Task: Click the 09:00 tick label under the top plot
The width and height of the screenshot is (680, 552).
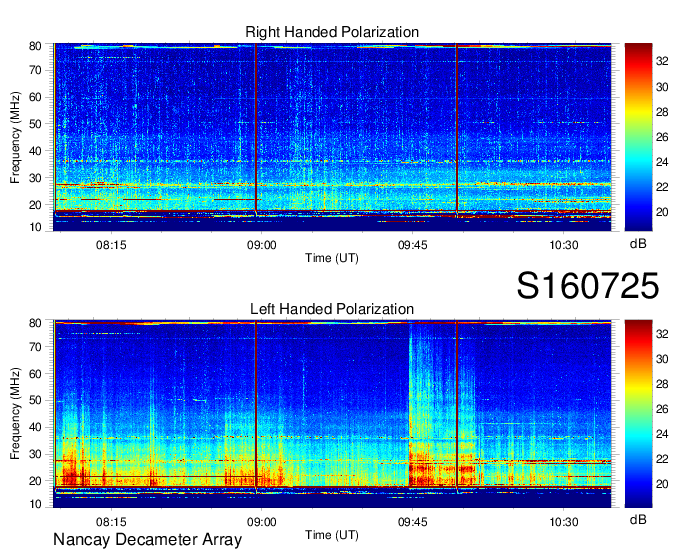Action: pos(262,245)
